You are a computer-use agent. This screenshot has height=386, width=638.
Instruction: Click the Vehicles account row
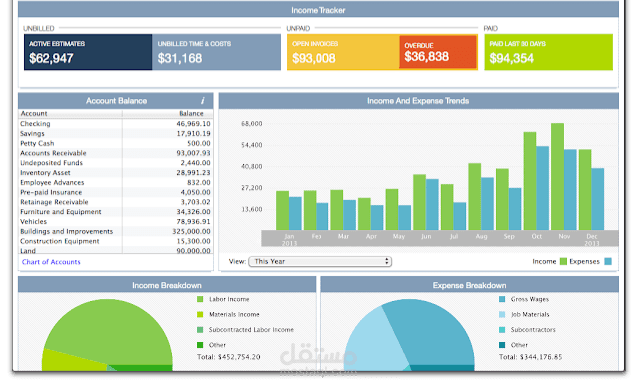(x=116, y=221)
